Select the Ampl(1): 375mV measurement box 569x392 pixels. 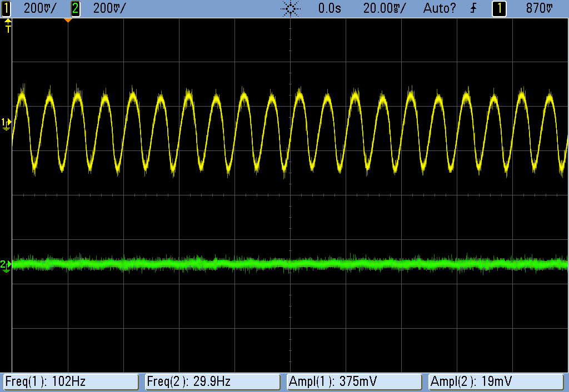(x=355, y=381)
